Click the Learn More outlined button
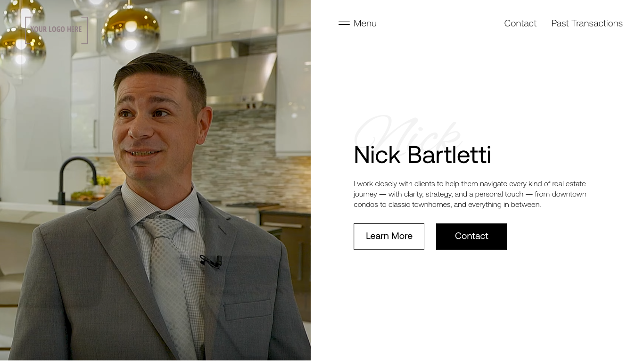Viewport: 644px width, 362px height. pos(389,236)
